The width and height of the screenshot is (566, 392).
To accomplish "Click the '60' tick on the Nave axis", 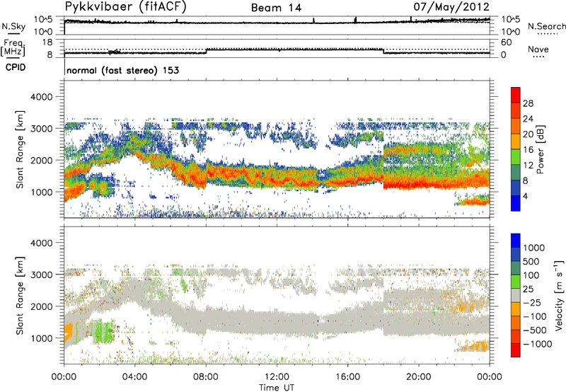I will point(507,42).
